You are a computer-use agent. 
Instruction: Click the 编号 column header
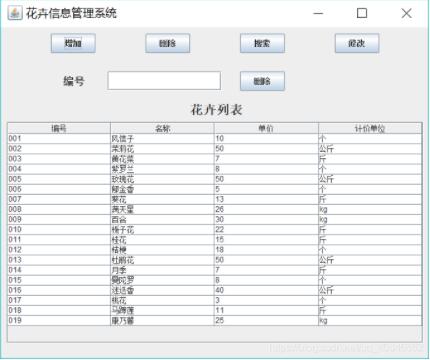(59, 128)
